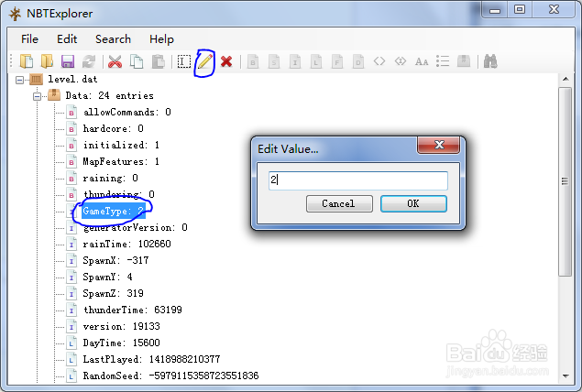Screen dimensions: 582x392
Task: Select the RandomSeed entry
Action: [170, 376]
